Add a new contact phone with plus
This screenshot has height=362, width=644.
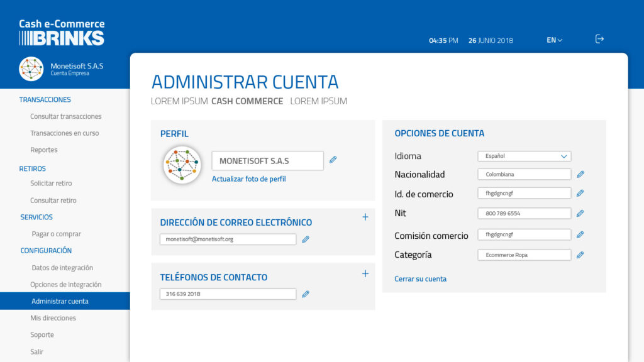365,273
